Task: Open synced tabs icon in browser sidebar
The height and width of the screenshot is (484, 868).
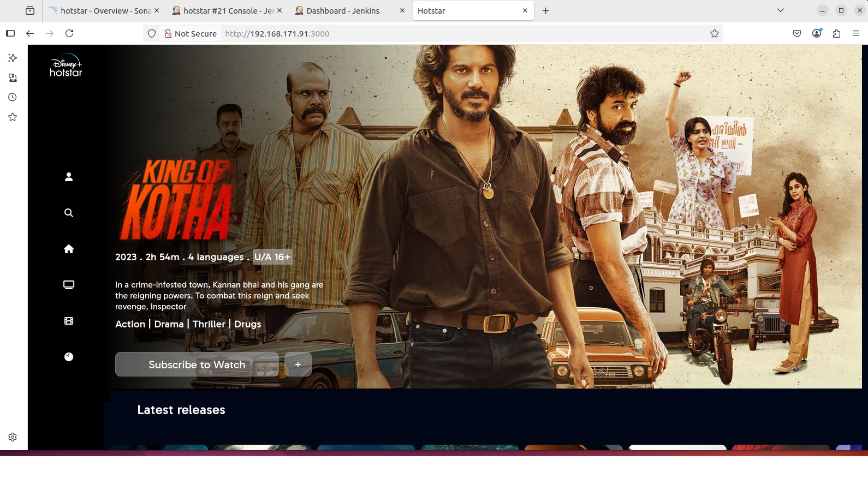Action: pyautogui.click(x=13, y=77)
